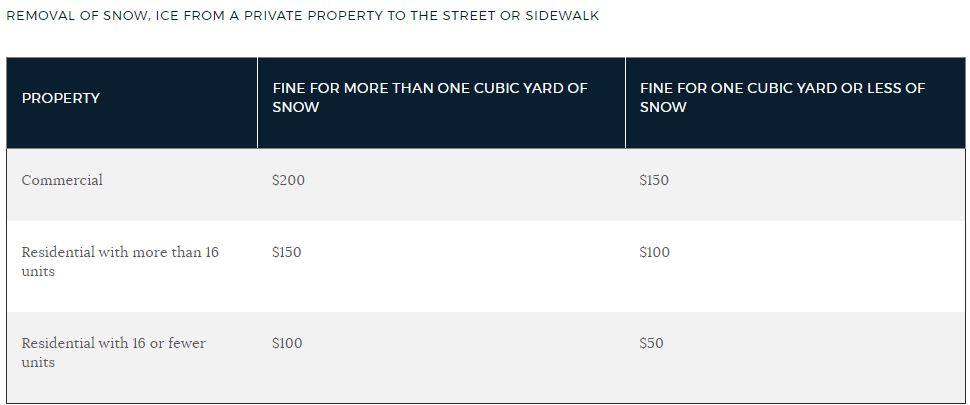Screen dimensions: 970x405
Task: Select the Commercial $150 fine cell
Action: tap(654, 180)
